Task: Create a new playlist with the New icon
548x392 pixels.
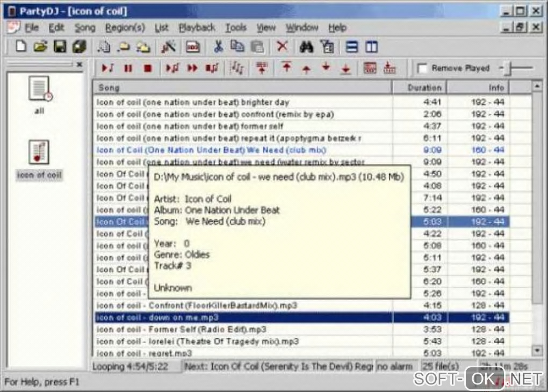Action: (x=20, y=47)
